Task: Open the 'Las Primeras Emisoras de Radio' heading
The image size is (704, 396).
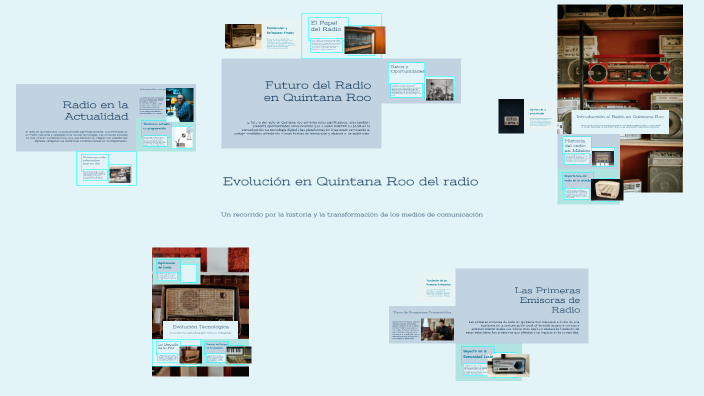Action: point(547,300)
